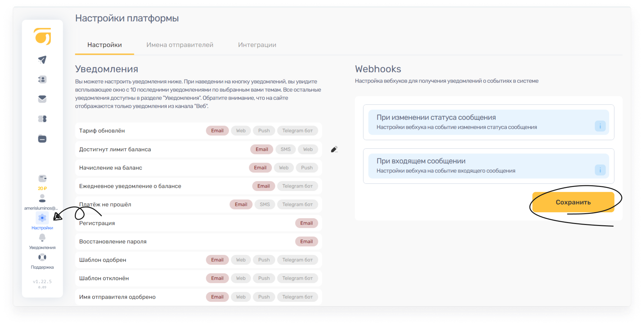Click the pencil edit icon next to balance limit
The width and height of the screenshot is (644, 326).
[334, 150]
